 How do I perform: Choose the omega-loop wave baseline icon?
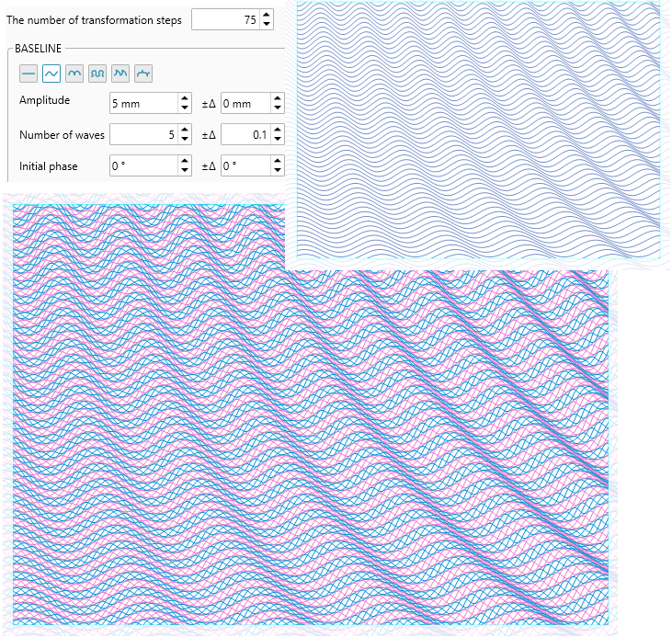[97, 74]
